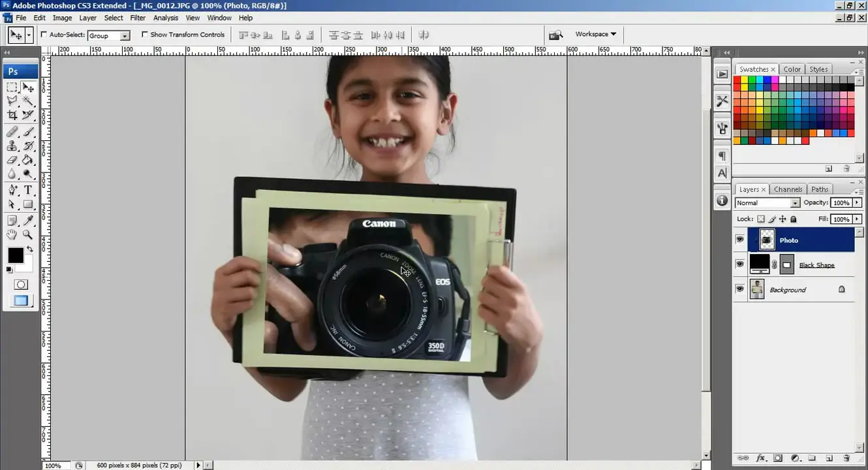Image resolution: width=868 pixels, height=470 pixels.
Task: Open the Filter menu
Action: [x=138, y=18]
